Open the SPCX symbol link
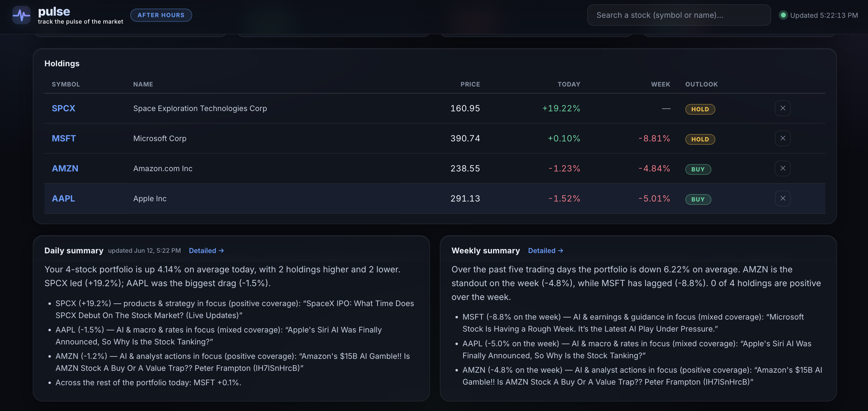Screen dimensions: 868x411 pos(63,108)
